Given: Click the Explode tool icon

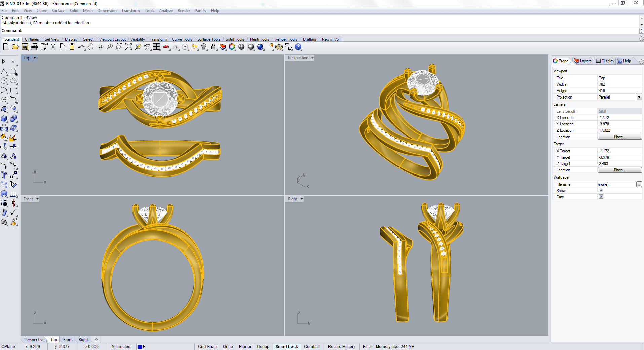Looking at the screenshot, I should (x=13, y=138).
